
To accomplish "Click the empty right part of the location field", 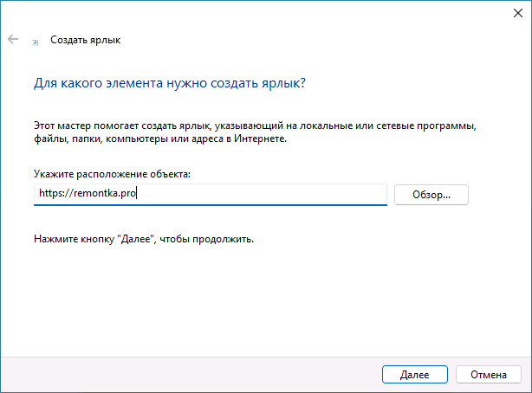I will (303, 194).
